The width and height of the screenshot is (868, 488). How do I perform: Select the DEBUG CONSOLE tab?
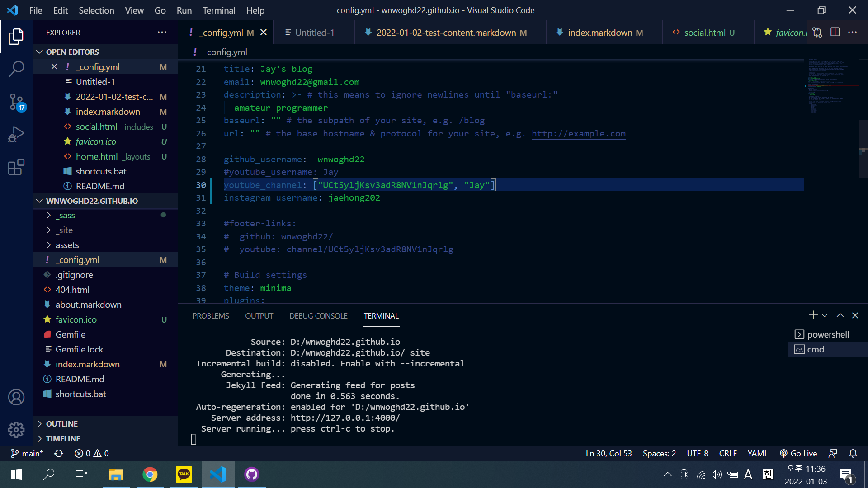tap(318, 316)
